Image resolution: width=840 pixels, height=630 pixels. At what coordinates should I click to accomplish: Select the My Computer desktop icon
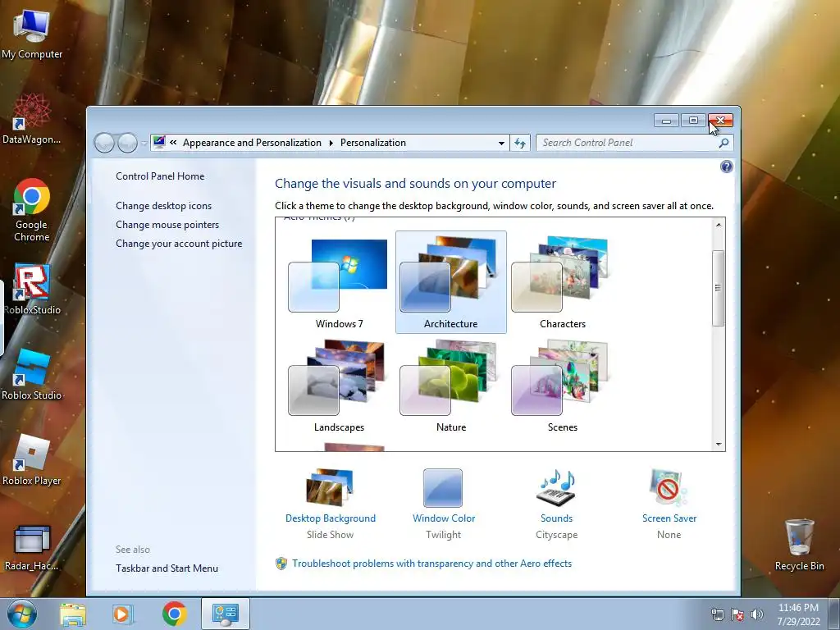coord(32,34)
